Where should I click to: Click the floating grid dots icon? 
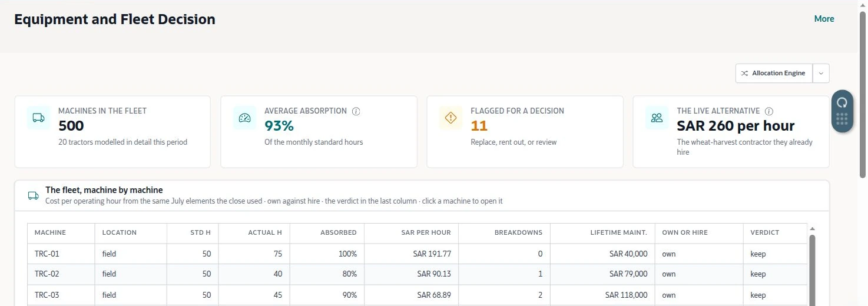[x=842, y=119]
